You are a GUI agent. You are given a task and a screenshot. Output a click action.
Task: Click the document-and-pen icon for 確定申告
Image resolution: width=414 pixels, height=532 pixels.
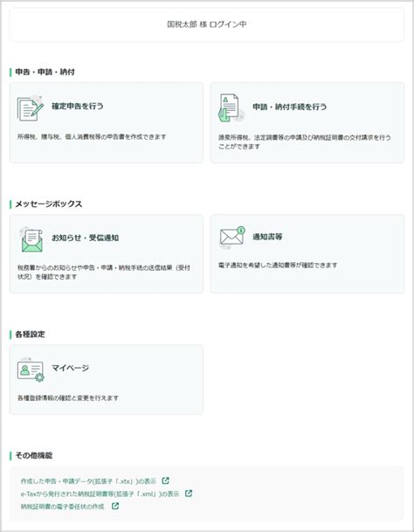(31, 108)
